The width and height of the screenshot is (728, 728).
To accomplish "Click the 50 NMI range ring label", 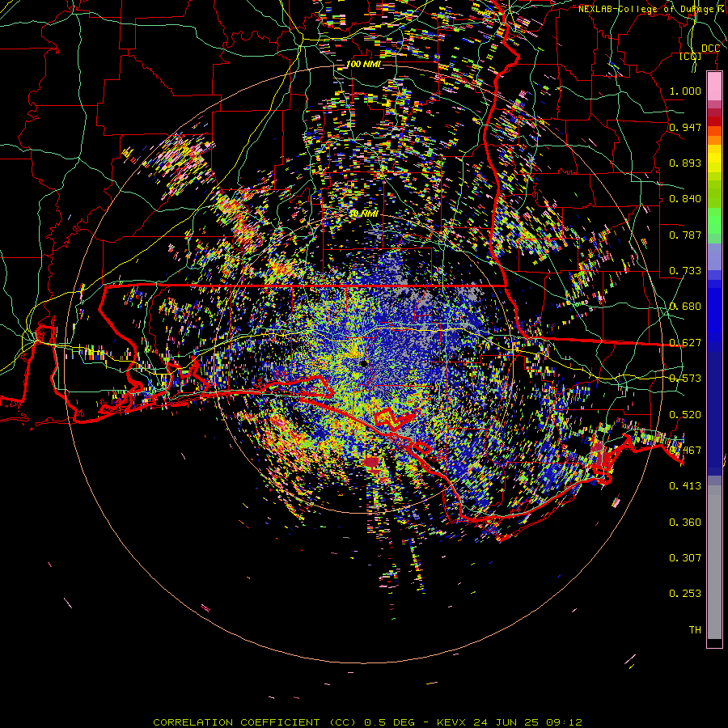I will point(365,214).
